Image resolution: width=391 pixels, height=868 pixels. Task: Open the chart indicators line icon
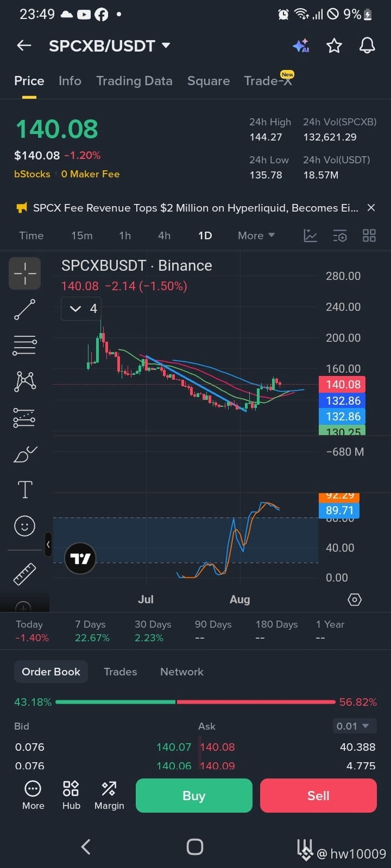coord(310,235)
